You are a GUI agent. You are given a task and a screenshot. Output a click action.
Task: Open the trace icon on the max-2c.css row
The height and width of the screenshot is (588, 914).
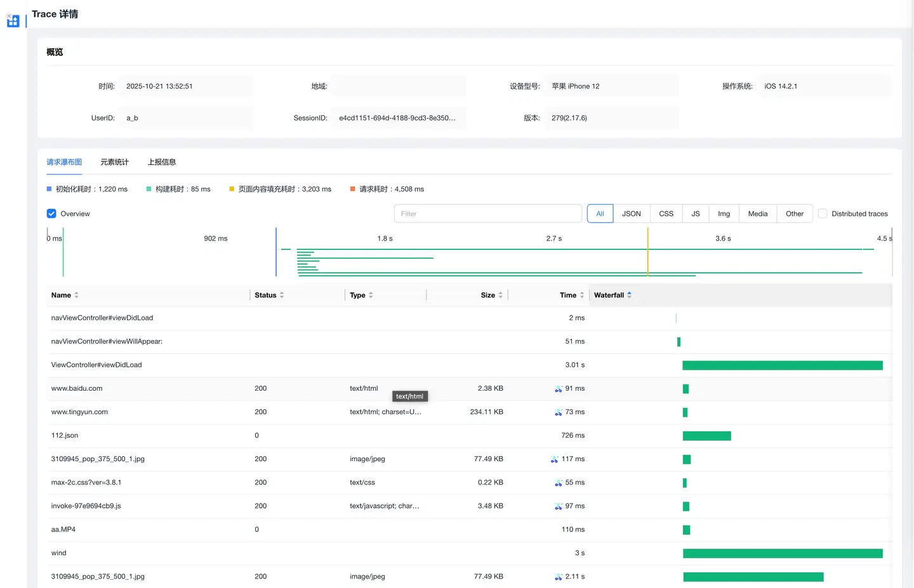pos(558,483)
